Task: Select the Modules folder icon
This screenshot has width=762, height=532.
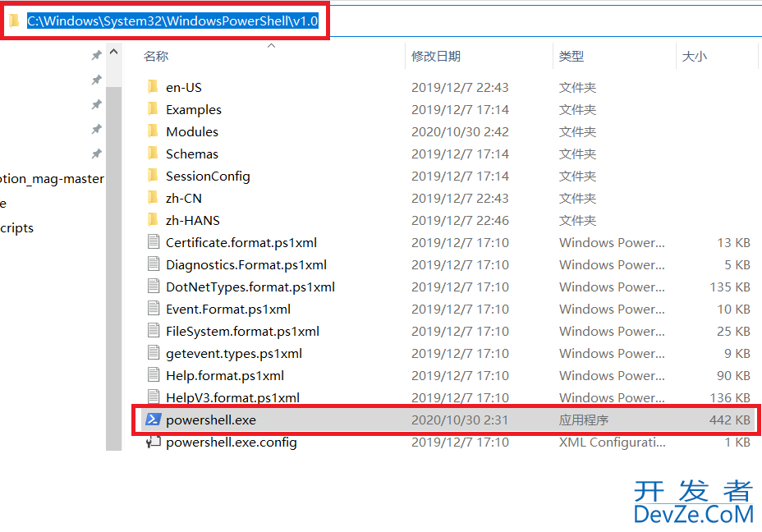Action: pos(153,131)
